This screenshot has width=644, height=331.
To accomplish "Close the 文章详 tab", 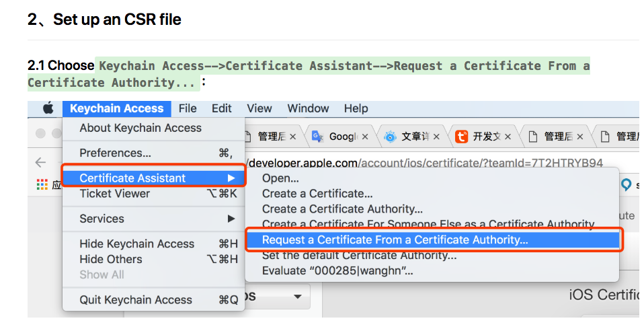I will [x=436, y=137].
